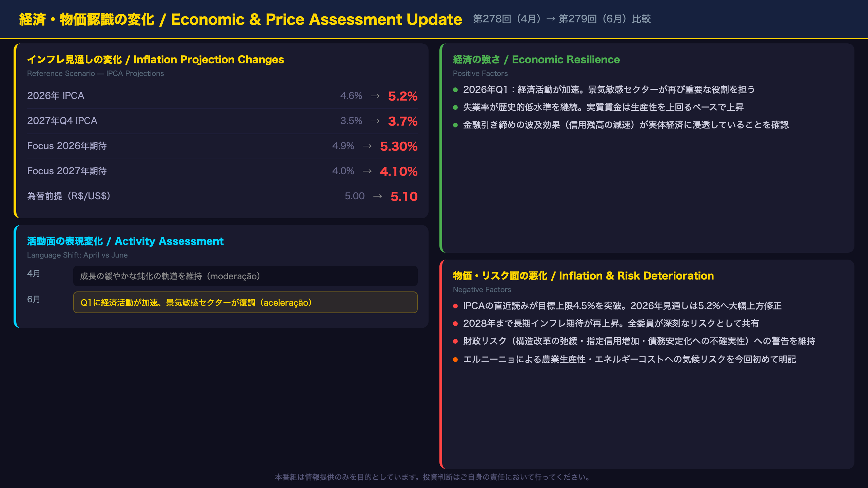Click the 2027年Q4 IPCA row label
The height and width of the screenshot is (488, 868).
pos(62,121)
